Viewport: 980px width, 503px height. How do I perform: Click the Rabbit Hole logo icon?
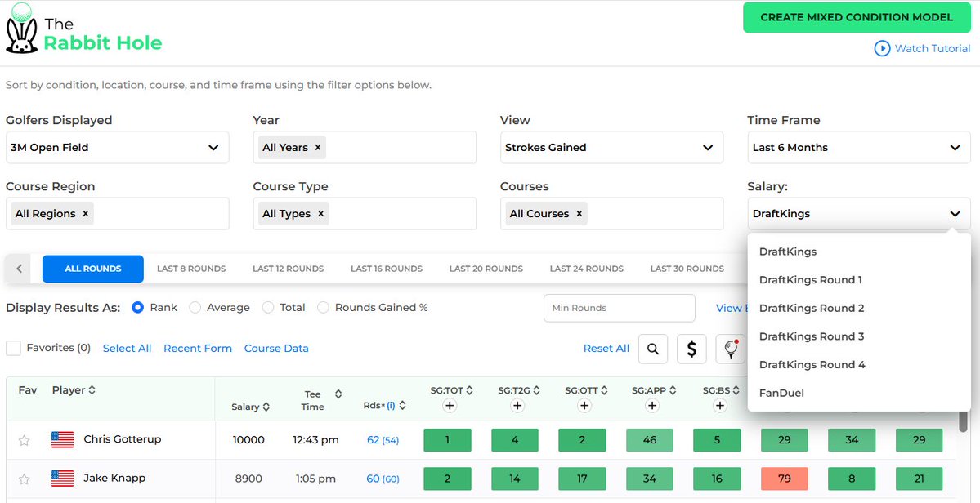(x=22, y=28)
